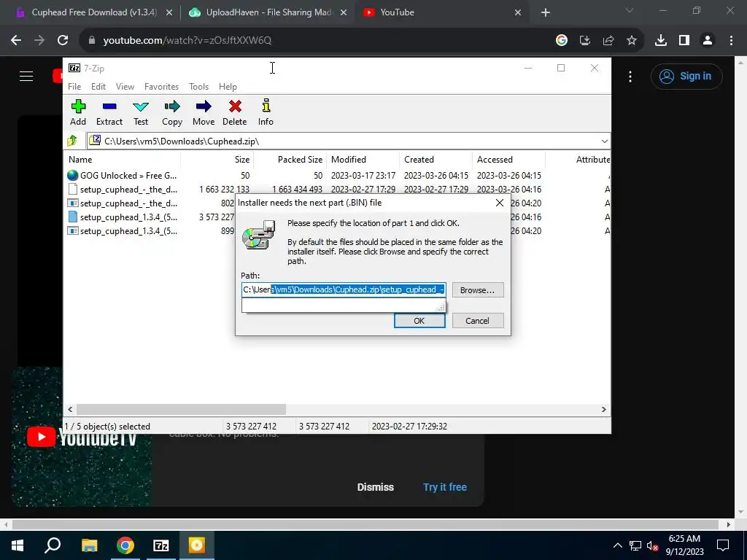The height and width of the screenshot is (560, 747).
Task: Expand the 7-Zip address path dropdown
Action: (604, 141)
